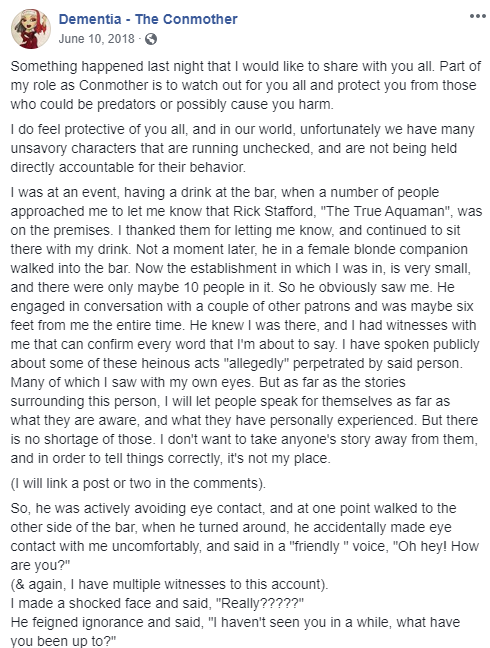Open the Conmother profile picture avatar
This screenshot has height=648, width=490.
pyautogui.click(x=31, y=29)
